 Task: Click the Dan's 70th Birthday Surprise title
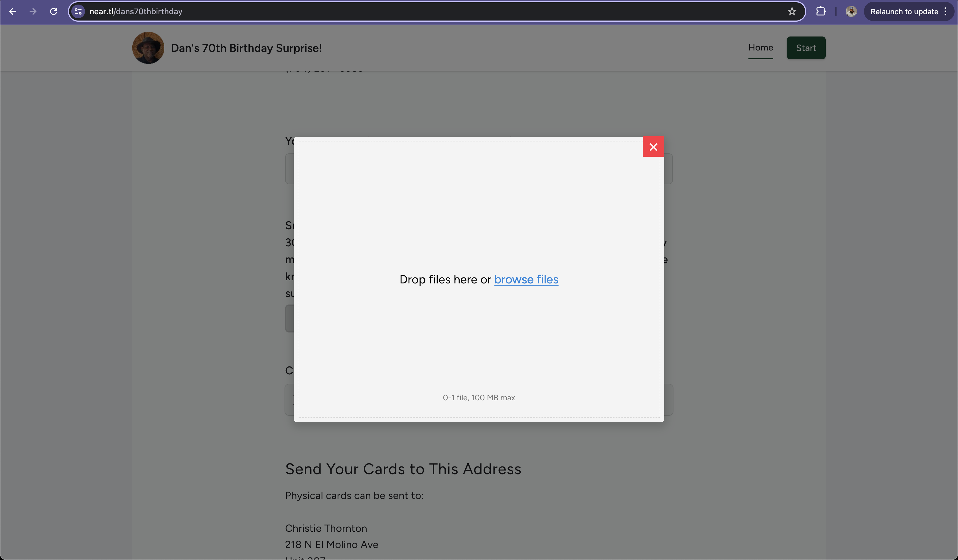point(246,48)
